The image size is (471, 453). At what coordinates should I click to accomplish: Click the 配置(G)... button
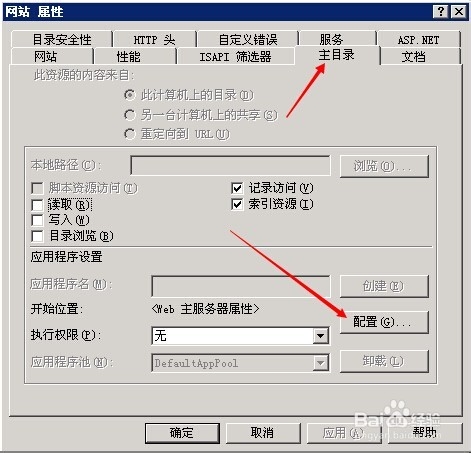pyautogui.click(x=384, y=322)
